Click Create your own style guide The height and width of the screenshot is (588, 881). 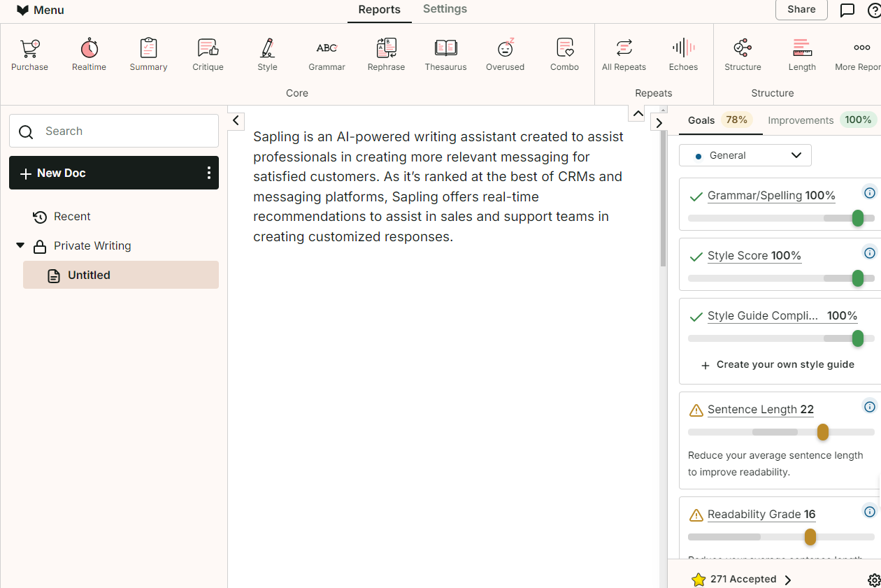tap(784, 364)
